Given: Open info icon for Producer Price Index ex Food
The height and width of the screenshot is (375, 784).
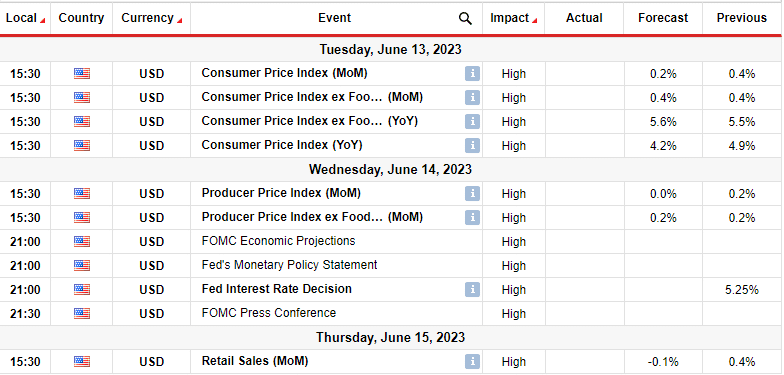Looking at the screenshot, I should [472, 218].
